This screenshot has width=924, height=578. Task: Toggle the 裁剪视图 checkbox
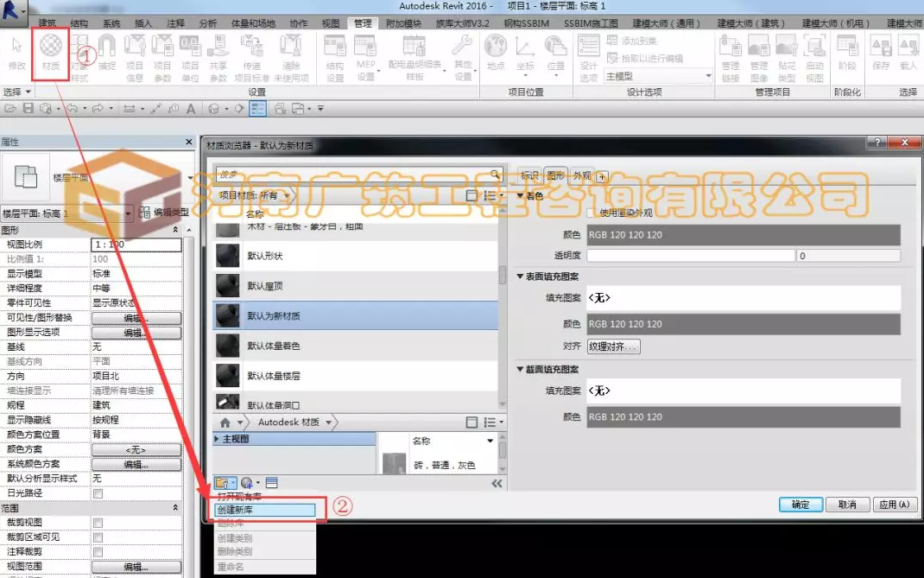click(98, 523)
